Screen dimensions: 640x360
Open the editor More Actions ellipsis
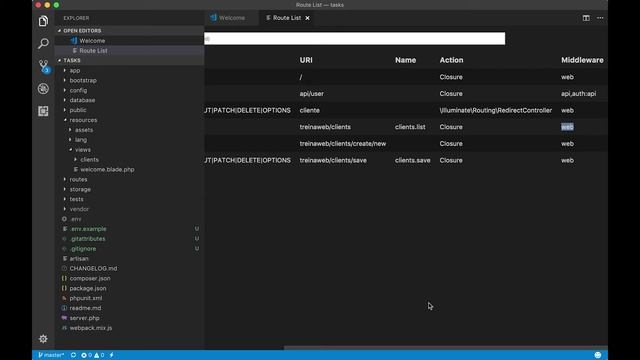600,18
